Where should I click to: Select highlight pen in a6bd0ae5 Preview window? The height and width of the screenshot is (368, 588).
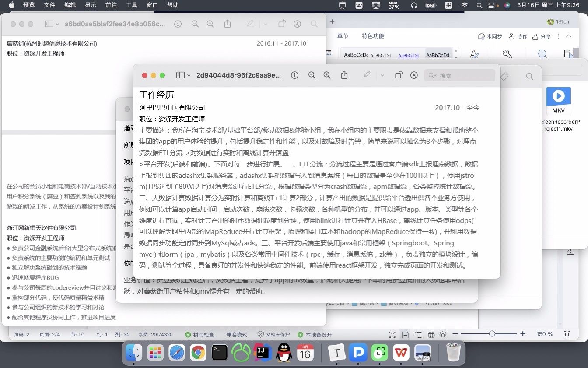[x=250, y=24]
